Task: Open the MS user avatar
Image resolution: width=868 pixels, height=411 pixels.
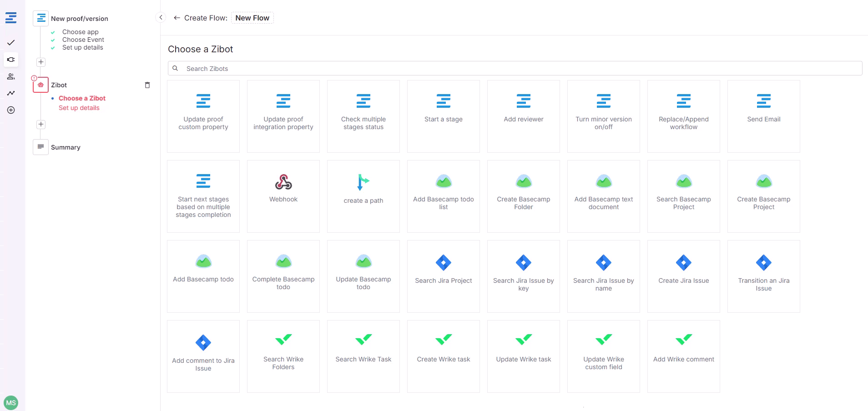Action: [x=11, y=402]
